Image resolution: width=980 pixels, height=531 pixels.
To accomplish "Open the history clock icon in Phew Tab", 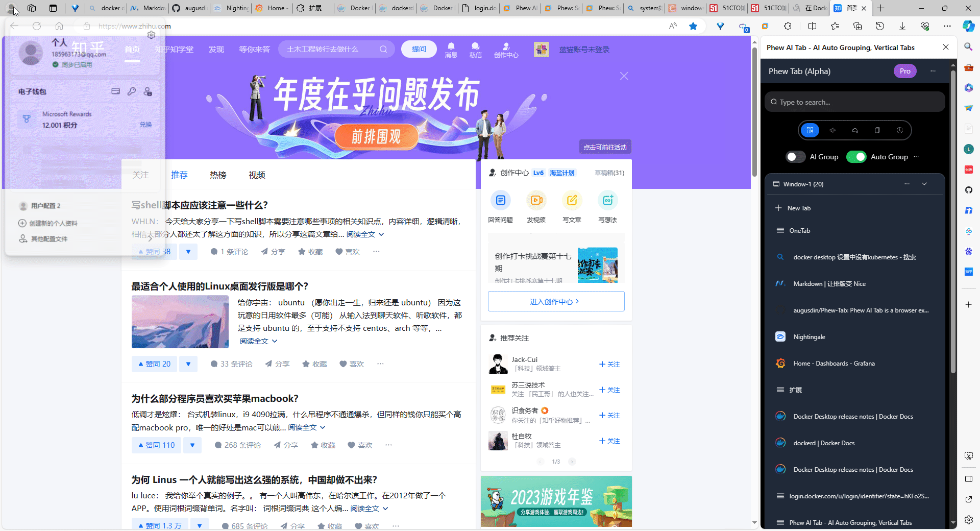I will (x=899, y=130).
